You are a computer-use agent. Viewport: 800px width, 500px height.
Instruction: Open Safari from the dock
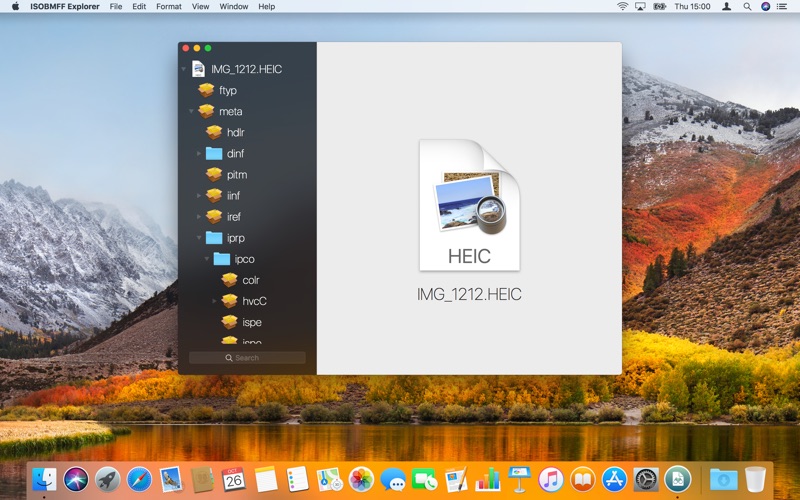click(x=139, y=480)
